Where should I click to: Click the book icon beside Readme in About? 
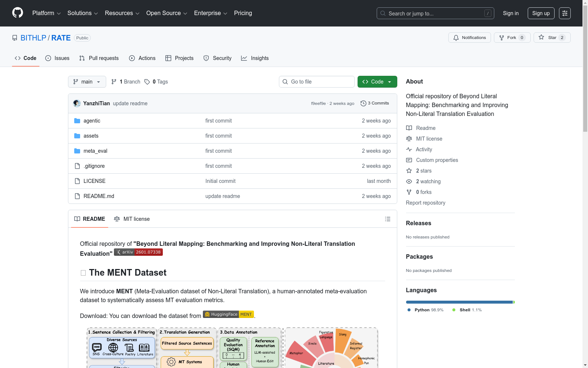click(409, 128)
